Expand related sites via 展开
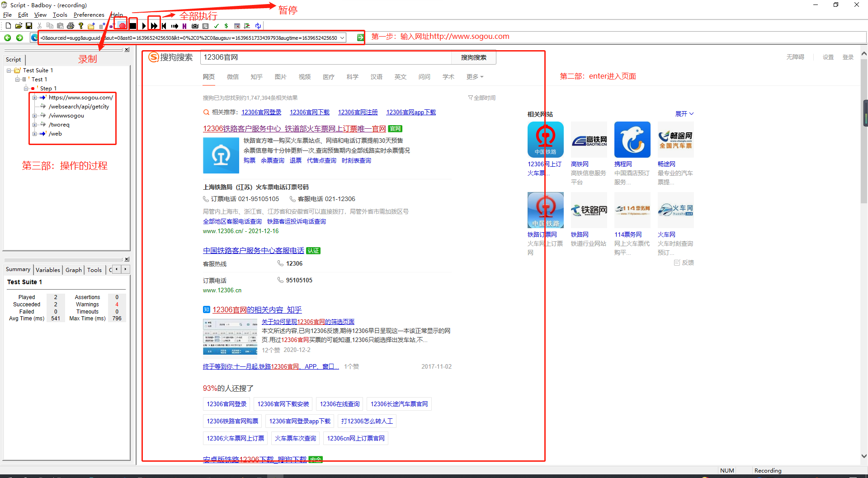Screen dimensions: 868x478 click(684, 114)
